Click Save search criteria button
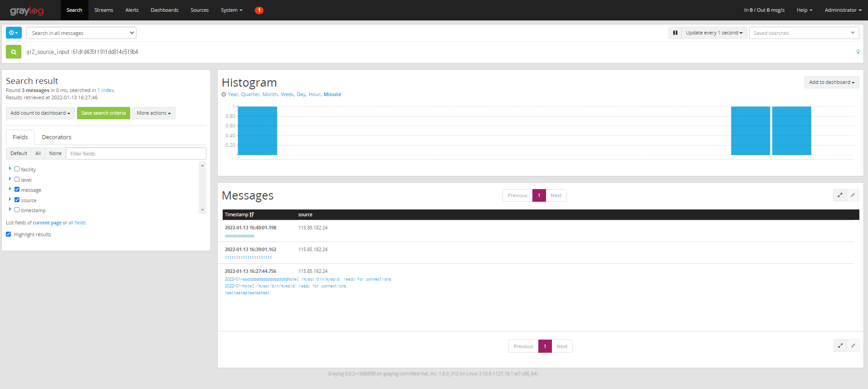Screen dimensions: 868x389 (103, 113)
